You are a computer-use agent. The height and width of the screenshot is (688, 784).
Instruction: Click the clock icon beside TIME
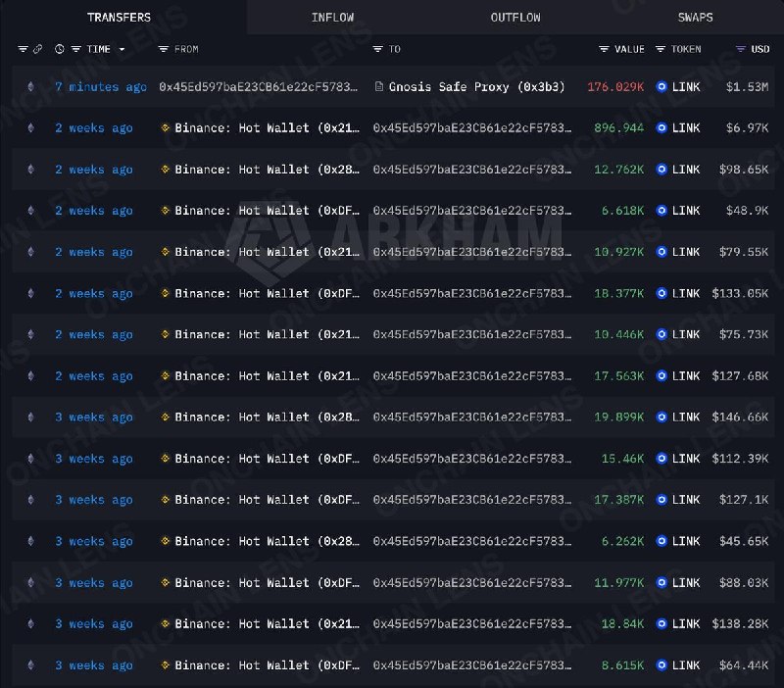click(60, 49)
